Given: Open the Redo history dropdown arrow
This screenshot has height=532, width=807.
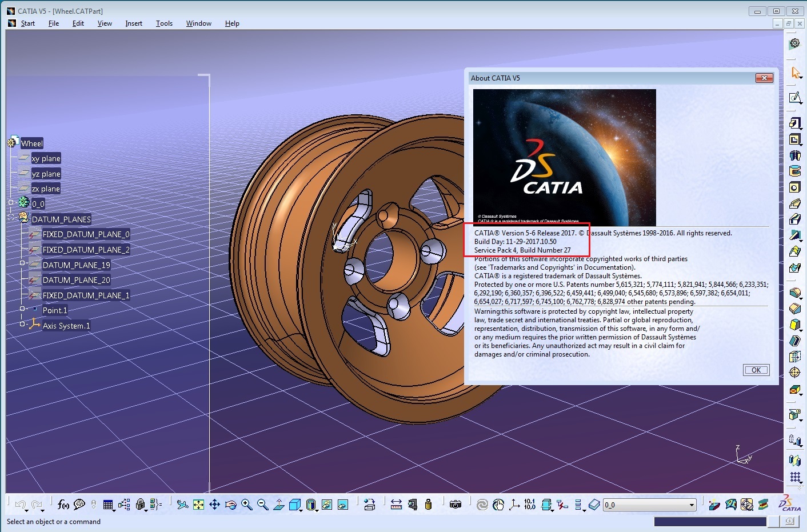Looking at the screenshot, I should click(43, 510).
